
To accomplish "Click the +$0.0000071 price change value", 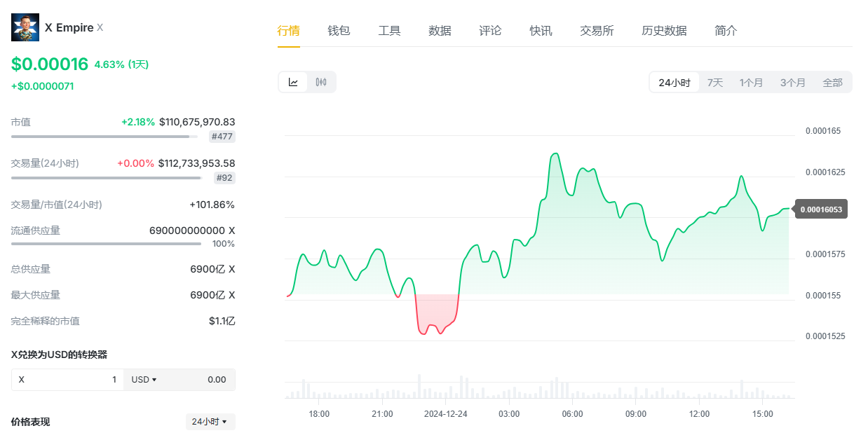I will click(x=42, y=86).
